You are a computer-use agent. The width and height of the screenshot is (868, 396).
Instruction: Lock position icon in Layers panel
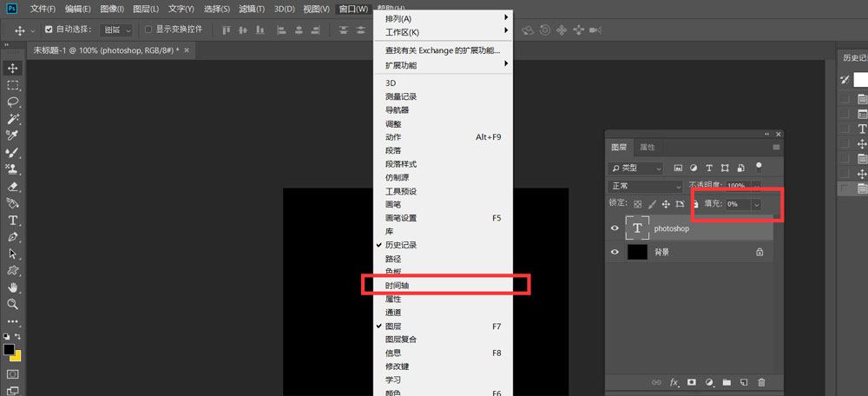pos(666,204)
